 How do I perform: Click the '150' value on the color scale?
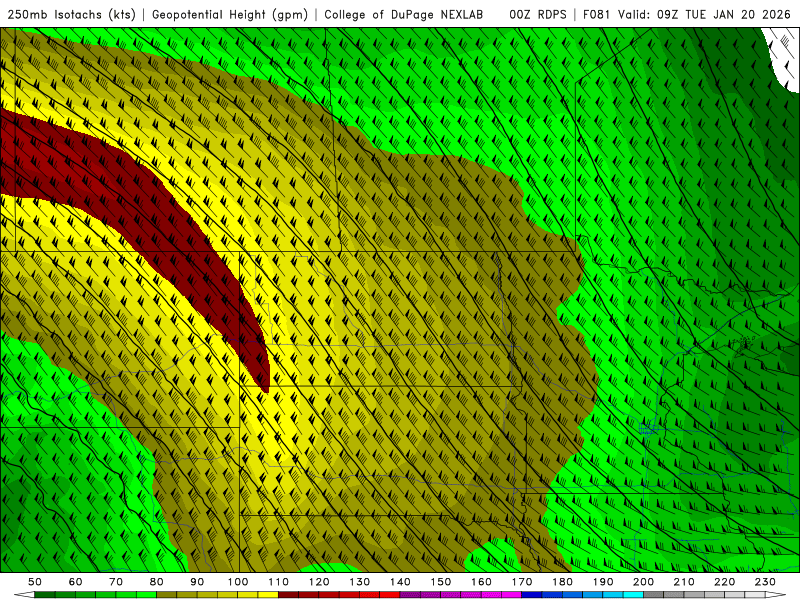441,582
